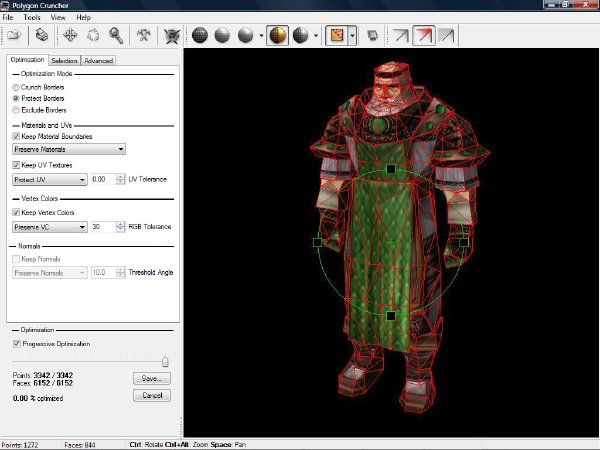Select the move/pan arrows tool
600x450 pixels.
pos(70,35)
